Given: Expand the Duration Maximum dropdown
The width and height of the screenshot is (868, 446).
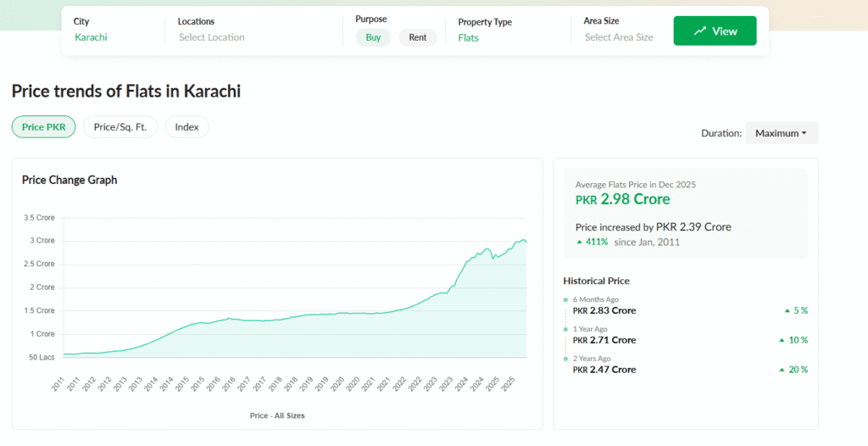Looking at the screenshot, I should click(782, 133).
